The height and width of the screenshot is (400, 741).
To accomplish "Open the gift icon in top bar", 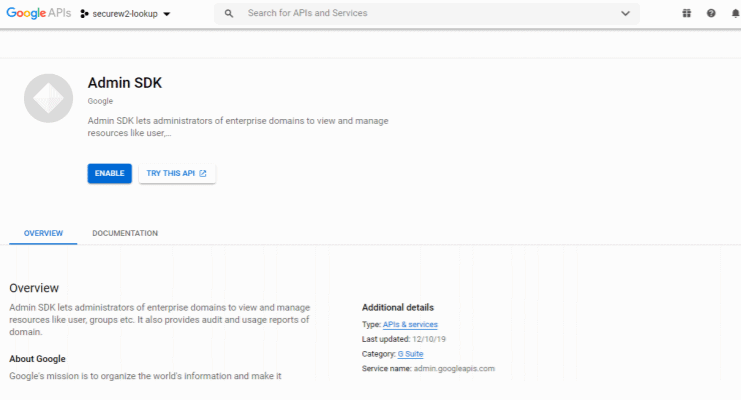I will click(687, 14).
